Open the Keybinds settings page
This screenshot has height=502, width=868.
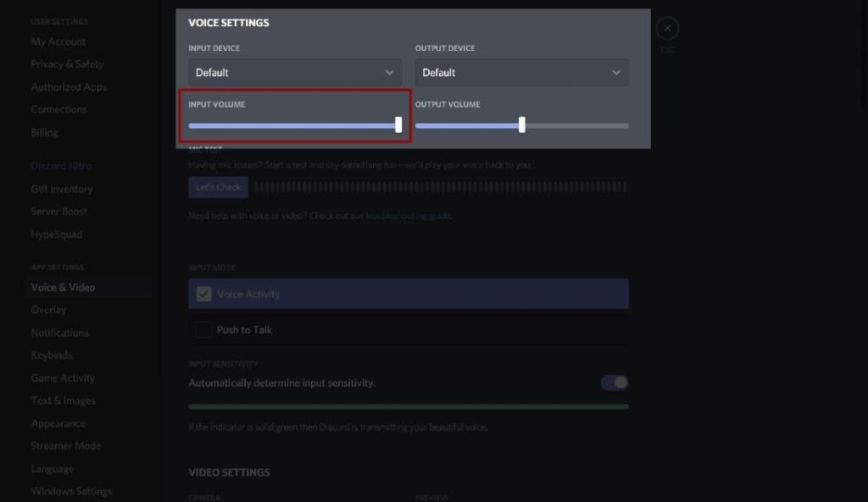tap(52, 355)
